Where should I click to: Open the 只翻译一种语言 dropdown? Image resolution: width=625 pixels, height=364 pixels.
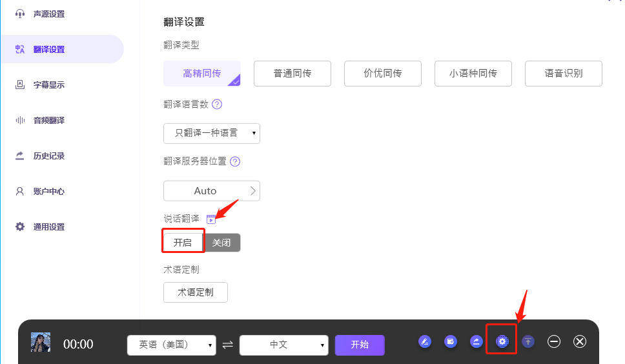click(212, 133)
